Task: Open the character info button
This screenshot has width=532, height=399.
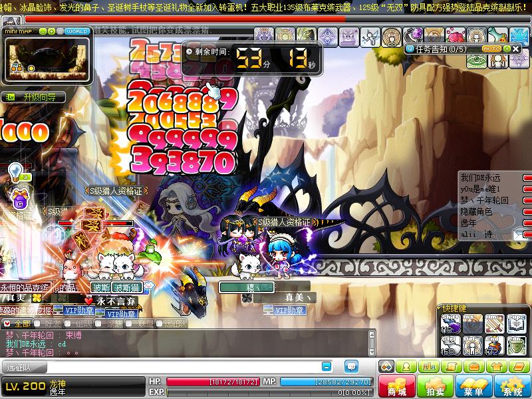Action: 406,367
